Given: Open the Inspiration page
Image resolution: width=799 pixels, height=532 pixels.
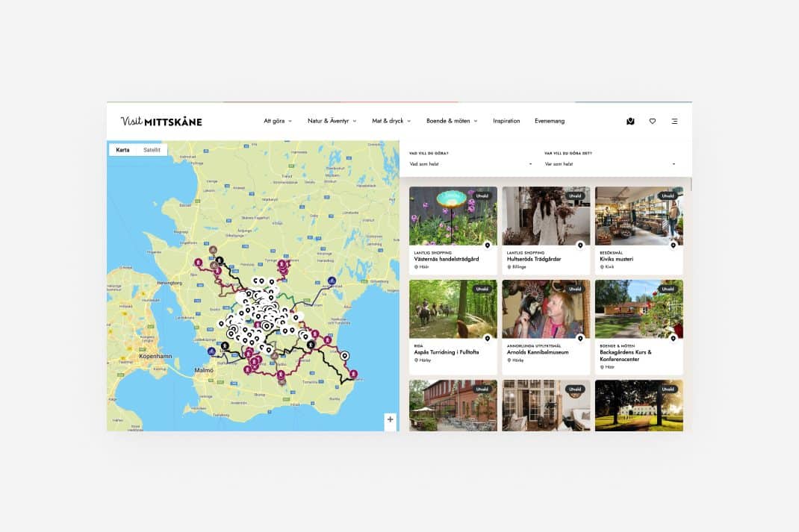Looking at the screenshot, I should [506, 121].
